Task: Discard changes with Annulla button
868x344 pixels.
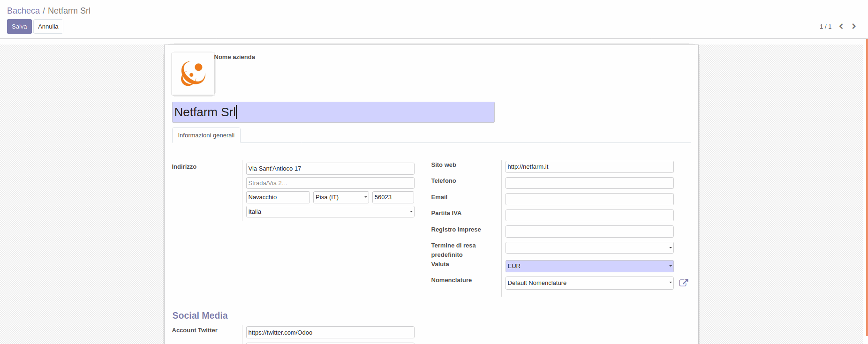Action: [x=48, y=26]
